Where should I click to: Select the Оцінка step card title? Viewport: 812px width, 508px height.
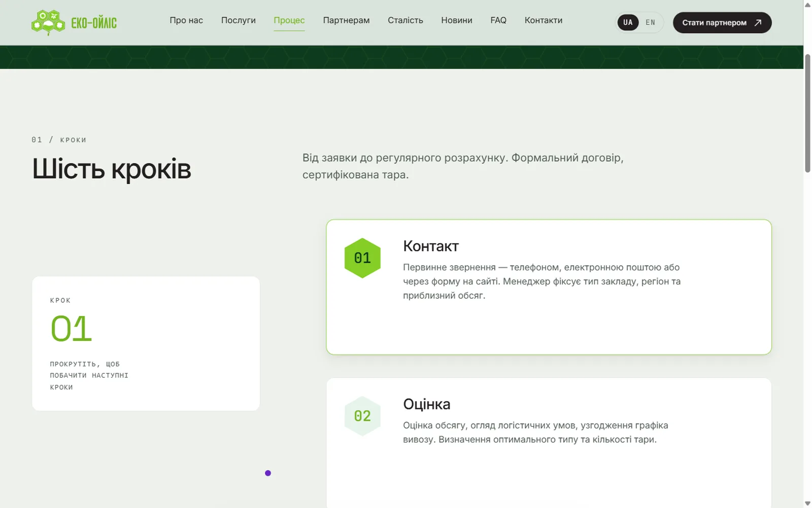[427, 404]
